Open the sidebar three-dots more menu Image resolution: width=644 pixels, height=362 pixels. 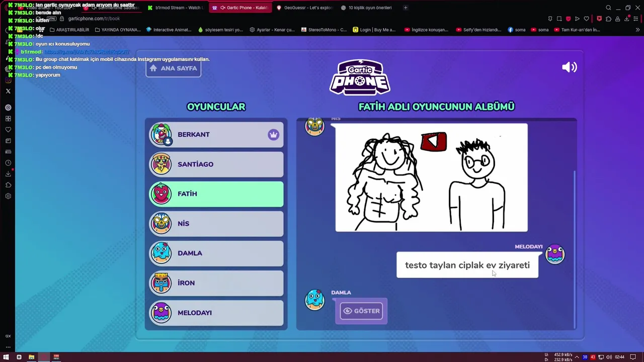[8, 346]
